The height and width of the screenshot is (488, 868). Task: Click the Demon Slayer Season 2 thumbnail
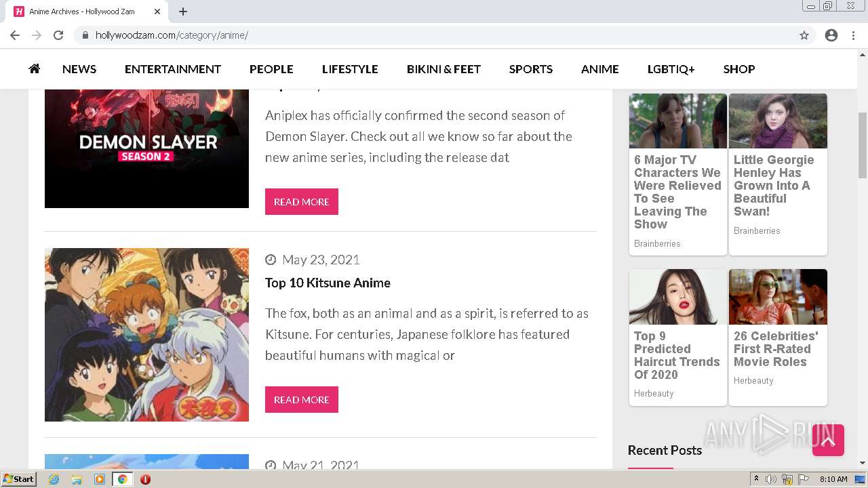(146, 148)
